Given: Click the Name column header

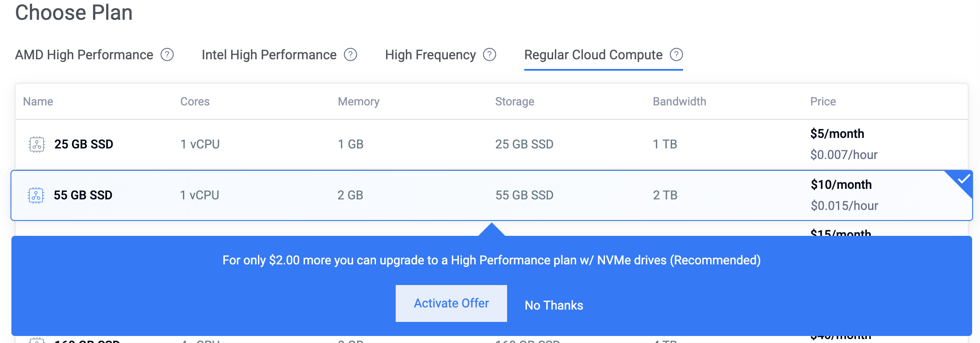Looking at the screenshot, I should [x=38, y=101].
